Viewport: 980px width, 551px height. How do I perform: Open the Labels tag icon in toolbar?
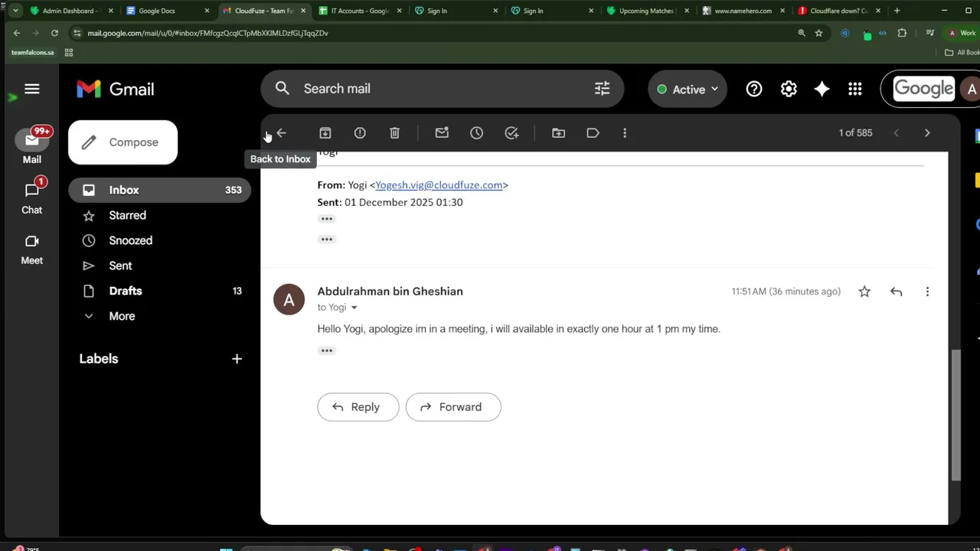coord(593,133)
